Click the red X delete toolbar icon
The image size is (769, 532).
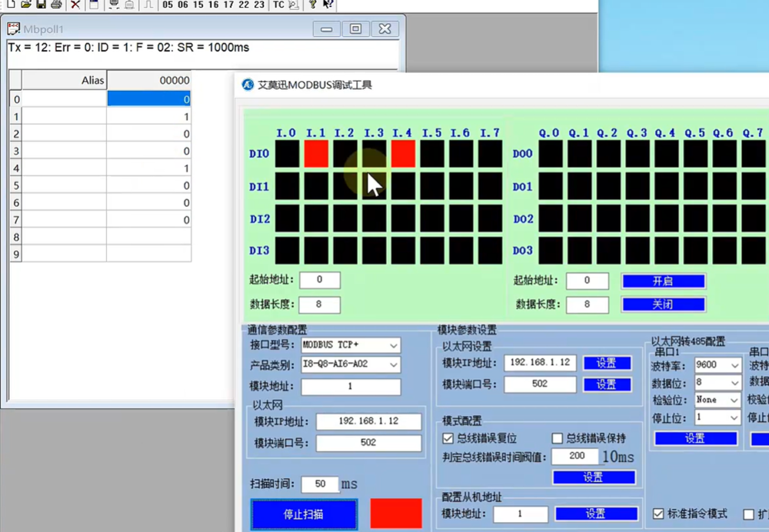[x=75, y=5]
